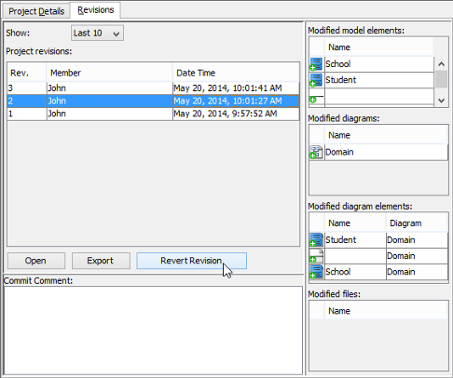Click the Export button
The height and width of the screenshot is (378, 453).
click(101, 261)
